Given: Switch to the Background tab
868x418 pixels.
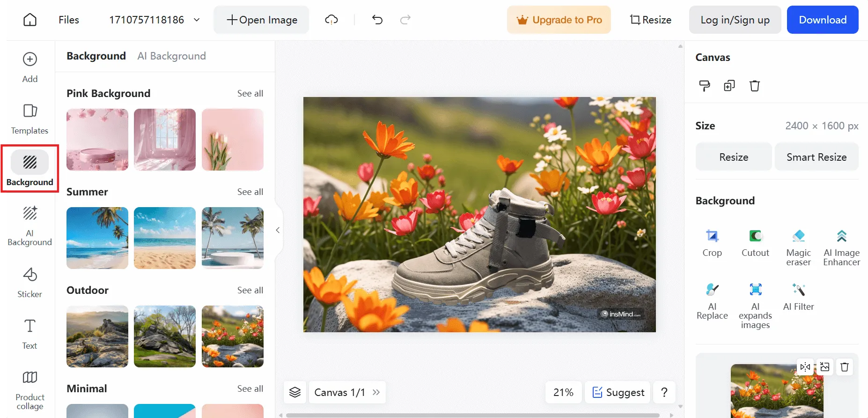Looking at the screenshot, I should click(x=96, y=56).
